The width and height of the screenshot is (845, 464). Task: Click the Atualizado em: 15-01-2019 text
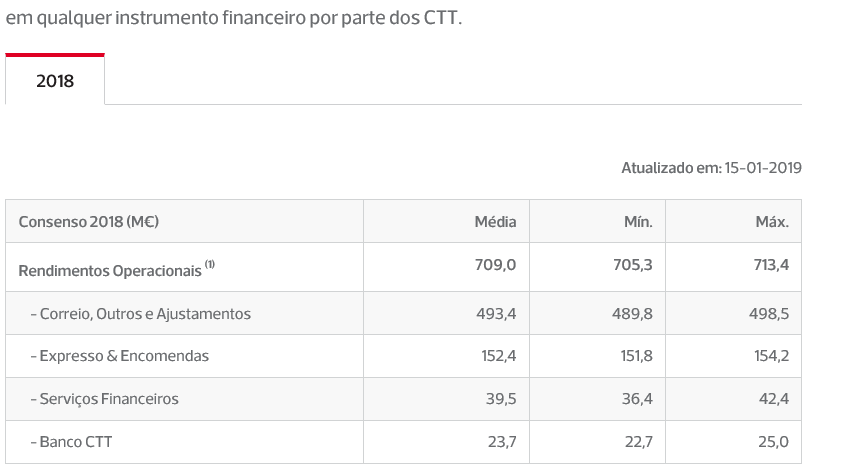pyautogui.click(x=711, y=168)
